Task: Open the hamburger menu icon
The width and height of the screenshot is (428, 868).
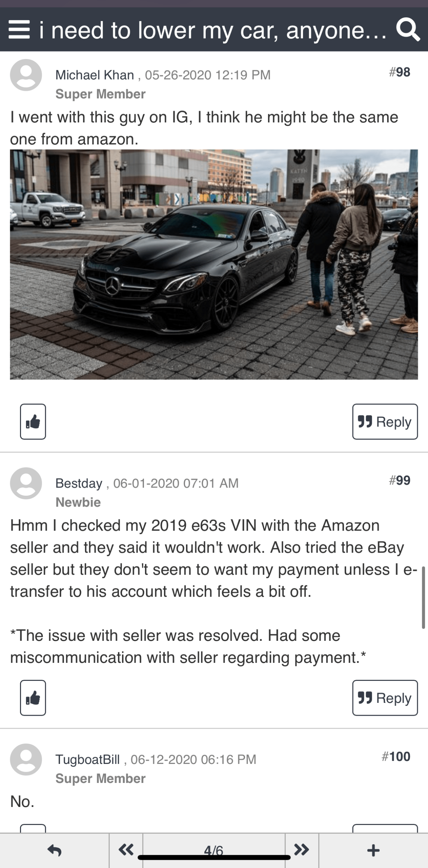Action: tap(19, 30)
